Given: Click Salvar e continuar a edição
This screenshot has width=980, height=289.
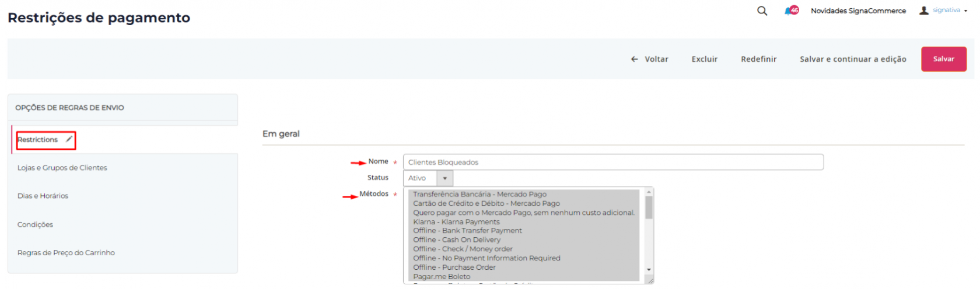Looking at the screenshot, I should point(853,59).
